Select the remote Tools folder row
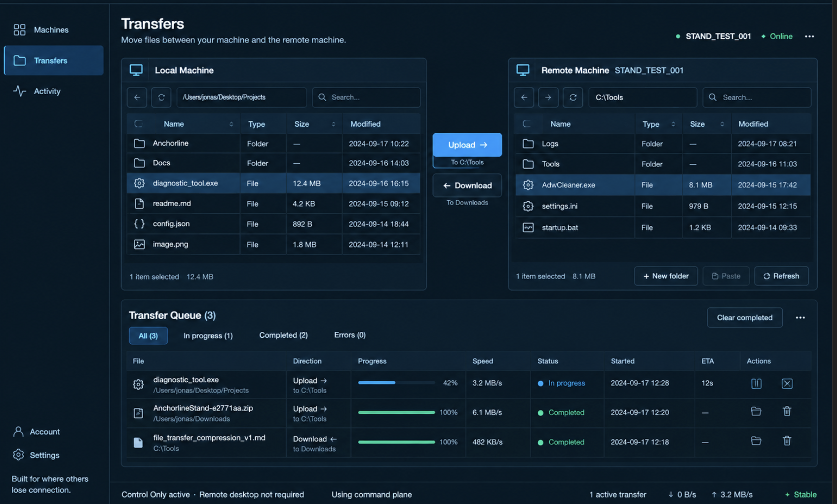The height and width of the screenshot is (504, 837). click(663, 164)
